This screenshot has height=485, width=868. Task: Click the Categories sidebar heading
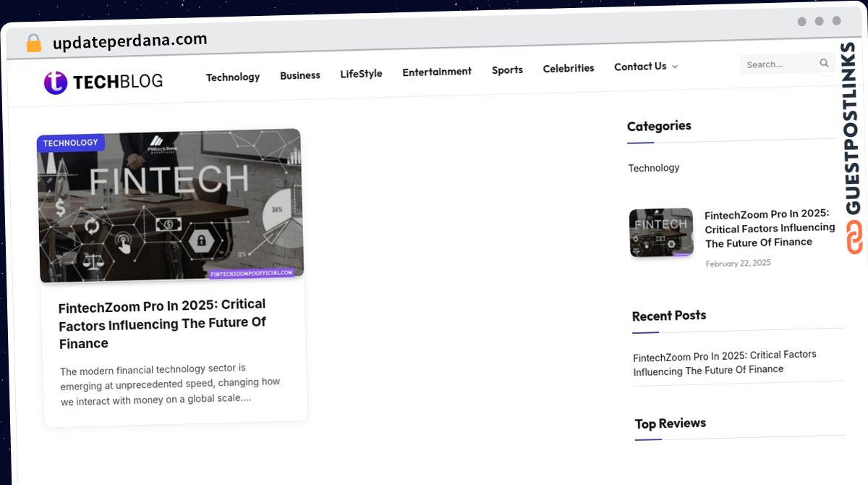(659, 126)
